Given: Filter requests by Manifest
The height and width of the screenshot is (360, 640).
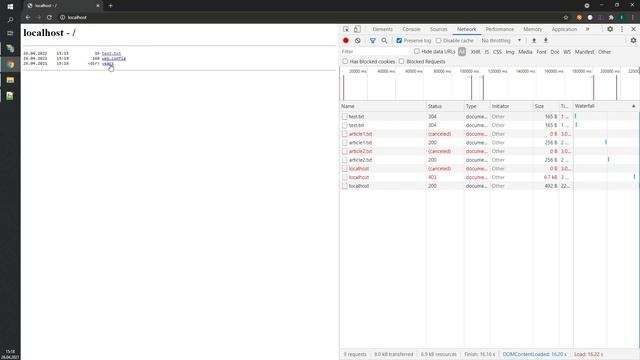Looking at the screenshot, I should click(584, 52).
